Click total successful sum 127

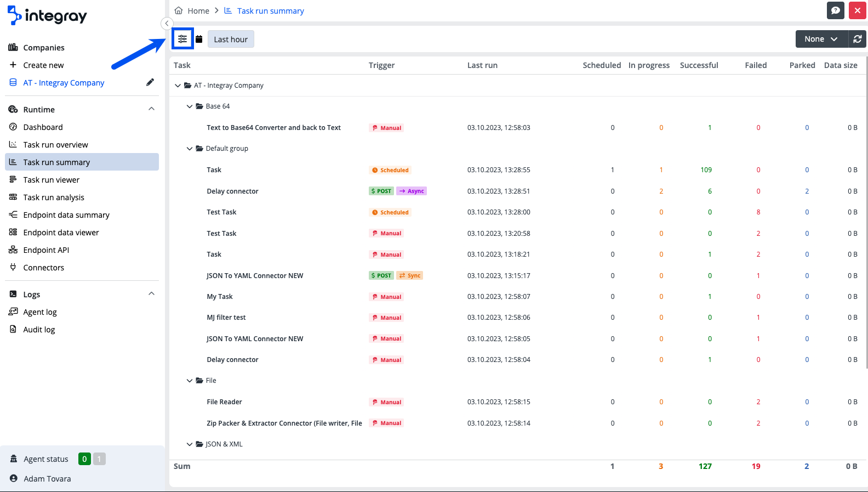[x=705, y=466]
